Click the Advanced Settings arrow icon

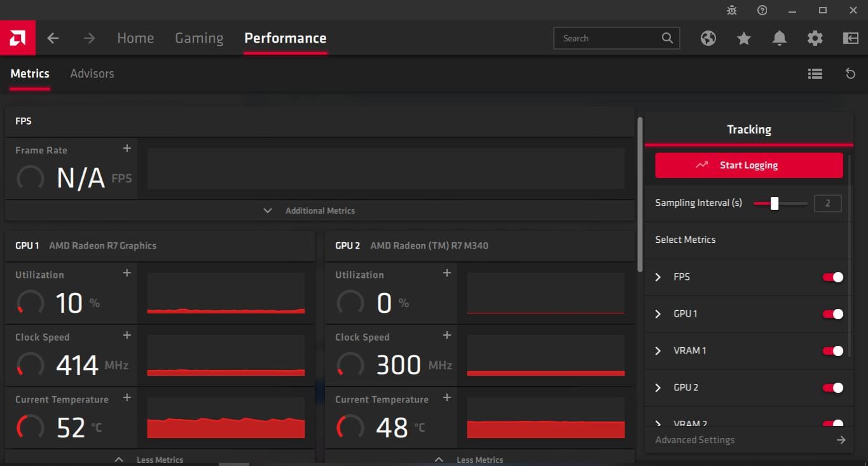[841, 440]
